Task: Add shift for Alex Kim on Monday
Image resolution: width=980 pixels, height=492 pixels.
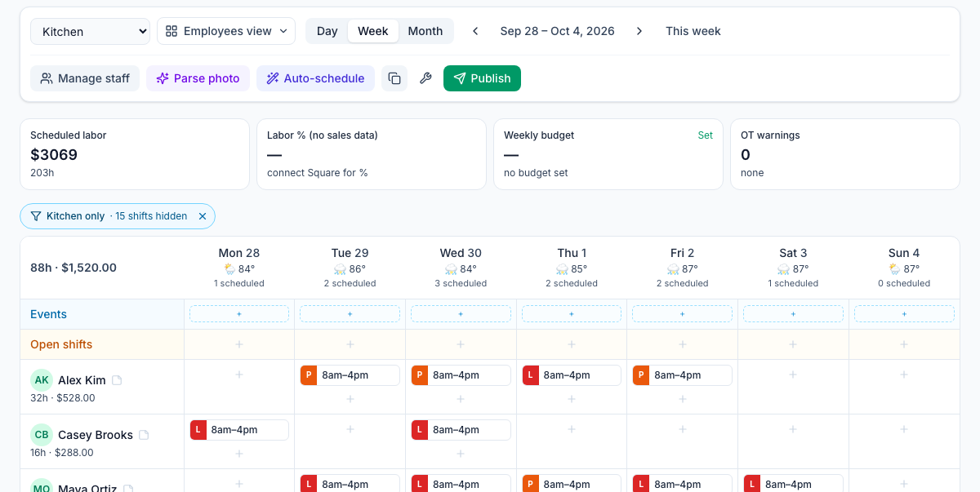Action: tap(239, 375)
